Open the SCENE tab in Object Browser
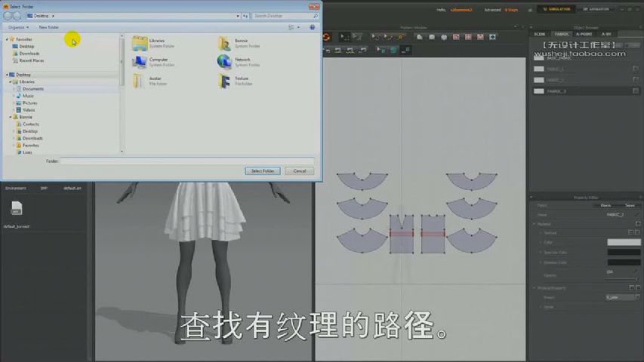Viewport: 644px width, 362px height. (540, 34)
